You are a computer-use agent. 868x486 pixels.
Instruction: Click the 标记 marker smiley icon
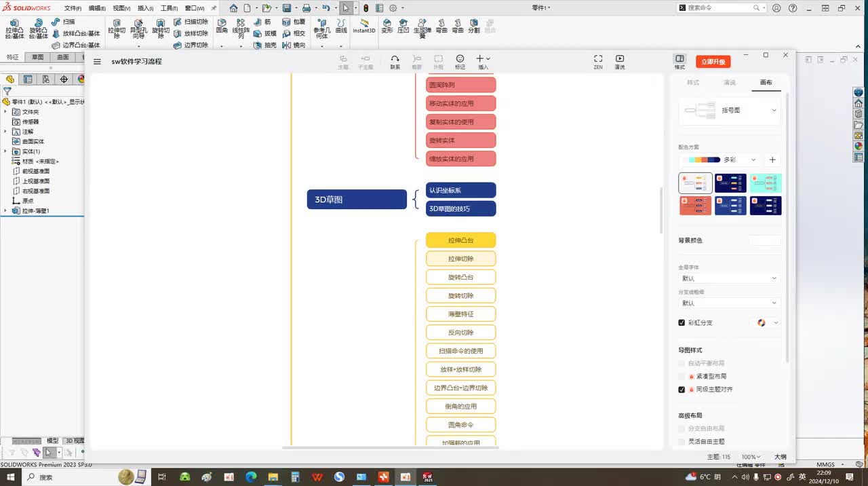[x=460, y=62]
